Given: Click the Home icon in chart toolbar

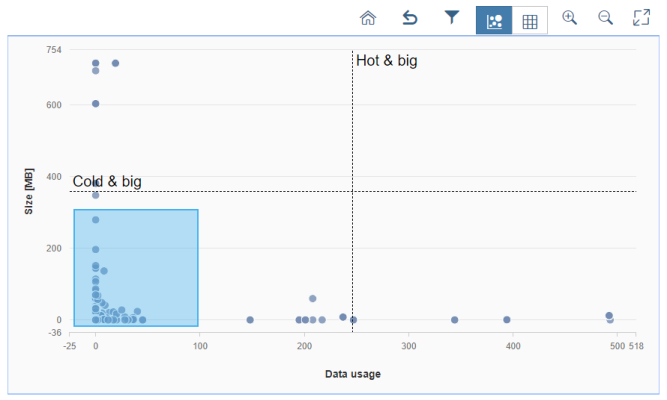Looking at the screenshot, I should [368, 18].
